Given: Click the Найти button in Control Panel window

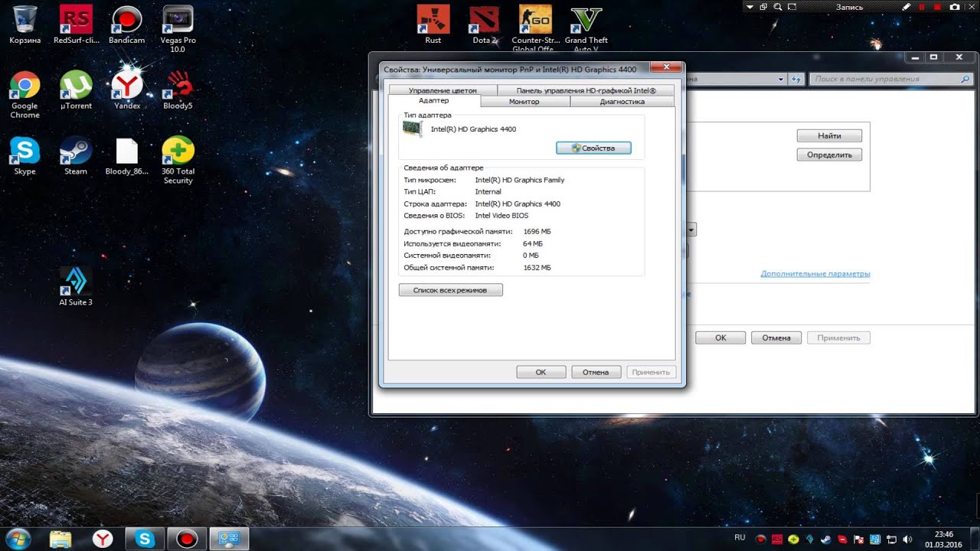Looking at the screenshot, I should tap(829, 135).
